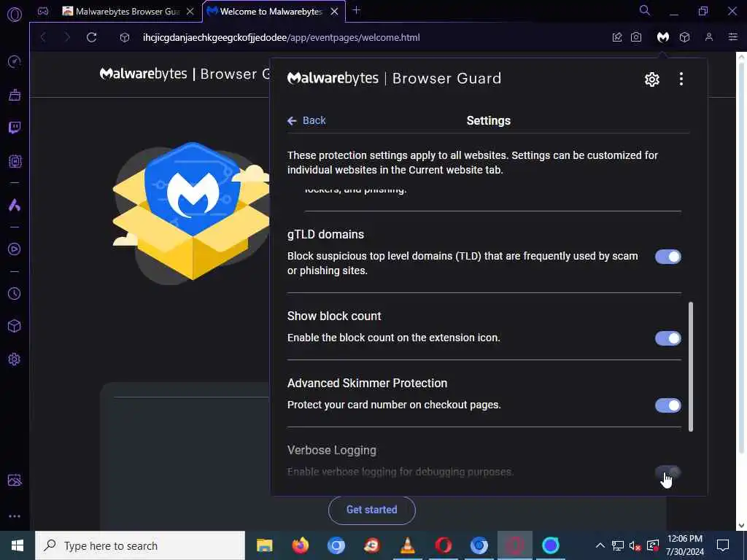Click the muted volume tray icon
Screen dimensions: 747x560
point(635,545)
